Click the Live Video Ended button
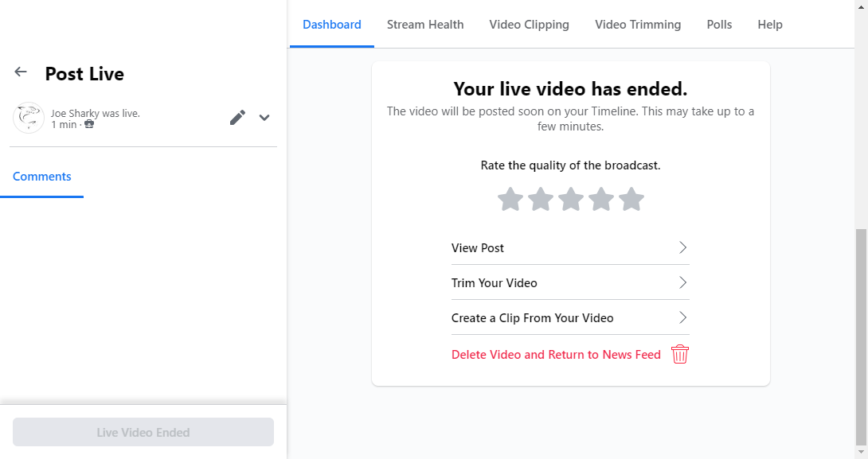This screenshot has height=459, width=868. (x=143, y=432)
